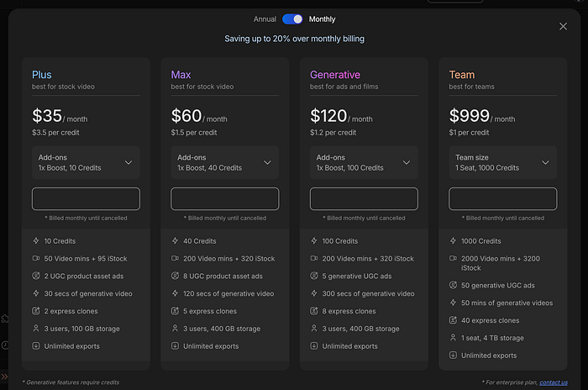588x390 pixels.
Task: Click the download icon beside Team Unlimited exports
Action: coord(453,356)
